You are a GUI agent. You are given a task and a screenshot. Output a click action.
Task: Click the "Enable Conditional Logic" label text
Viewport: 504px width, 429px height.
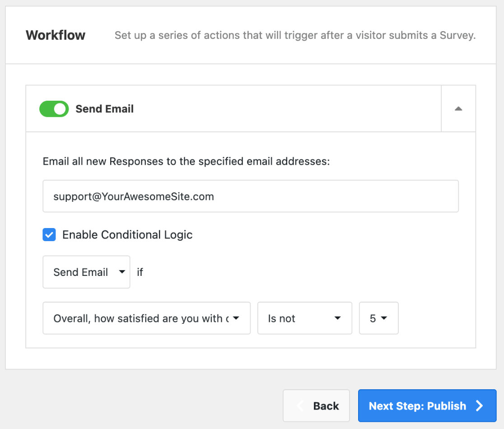coord(127,235)
